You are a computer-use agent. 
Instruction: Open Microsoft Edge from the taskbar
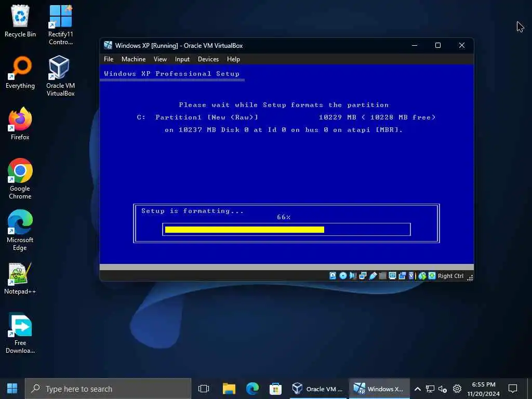(x=252, y=389)
